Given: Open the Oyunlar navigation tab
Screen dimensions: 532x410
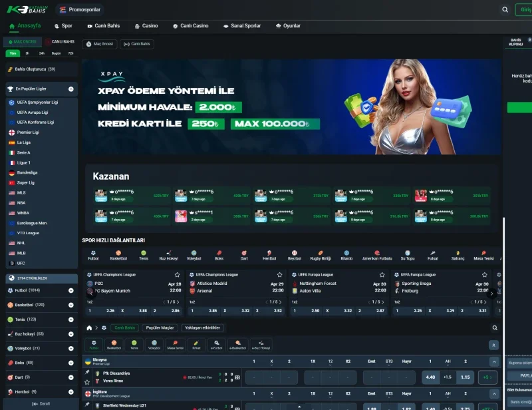Looking at the screenshot, I should pos(288,26).
